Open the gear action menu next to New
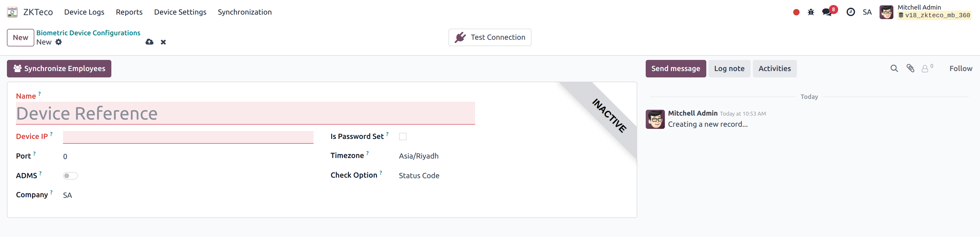Image resolution: width=980 pixels, height=237 pixels. 59,42
